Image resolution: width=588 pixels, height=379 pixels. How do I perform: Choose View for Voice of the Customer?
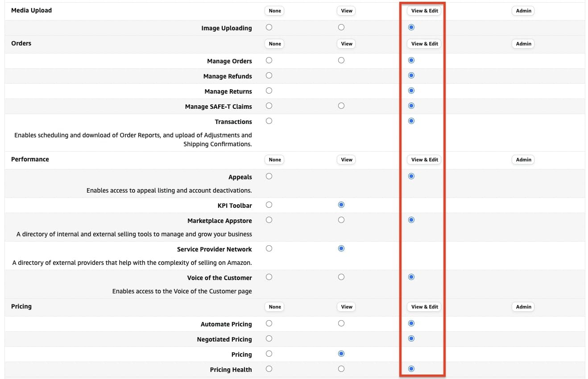click(341, 277)
